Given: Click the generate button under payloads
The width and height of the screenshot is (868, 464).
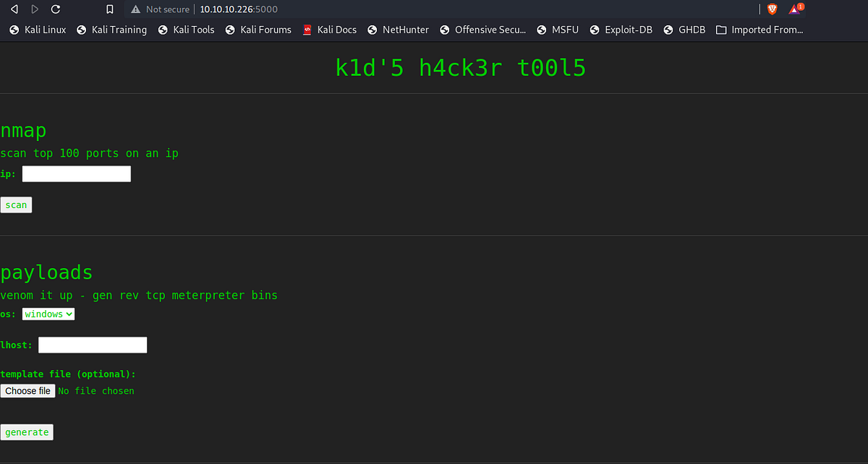Looking at the screenshot, I should pyautogui.click(x=27, y=431).
